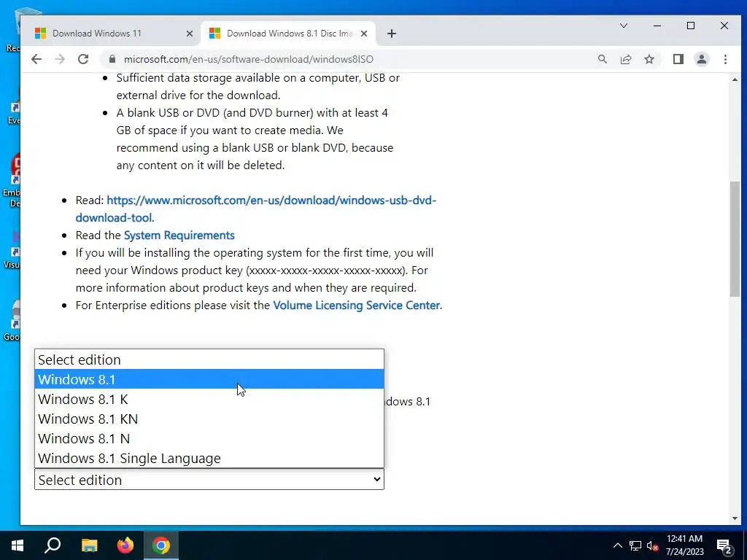The height and width of the screenshot is (560, 747).
Task: Reload the page with the refresh icon
Action: coord(83,59)
